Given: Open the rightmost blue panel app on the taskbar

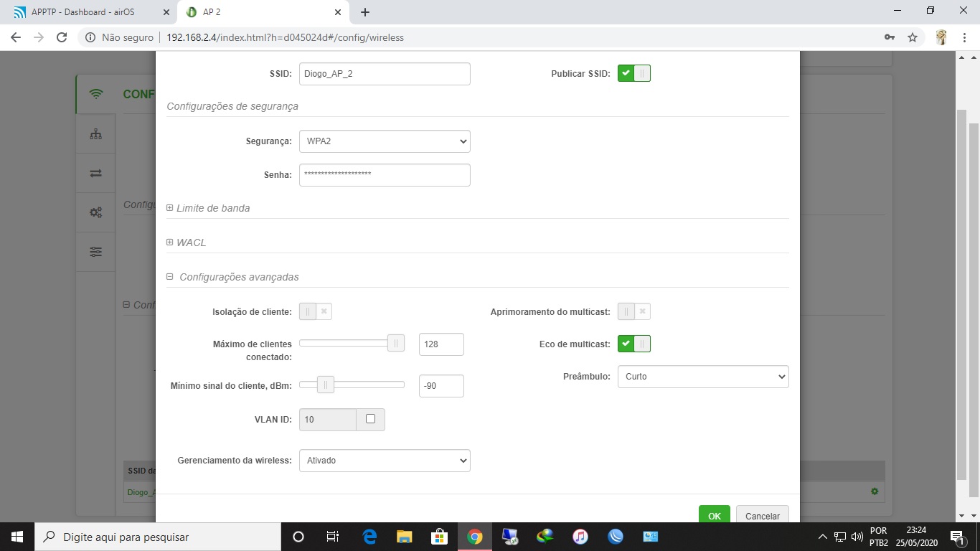Looking at the screenshot, I should 651,537.
